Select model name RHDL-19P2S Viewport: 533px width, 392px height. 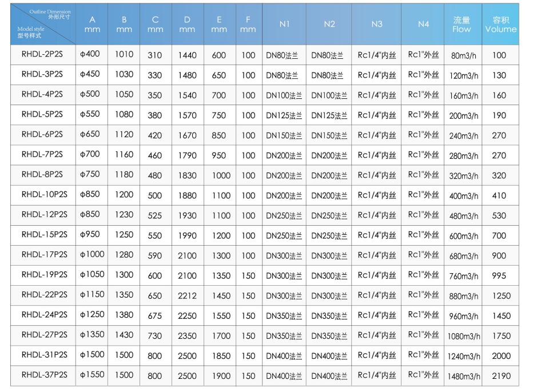(x=45, y=274)
